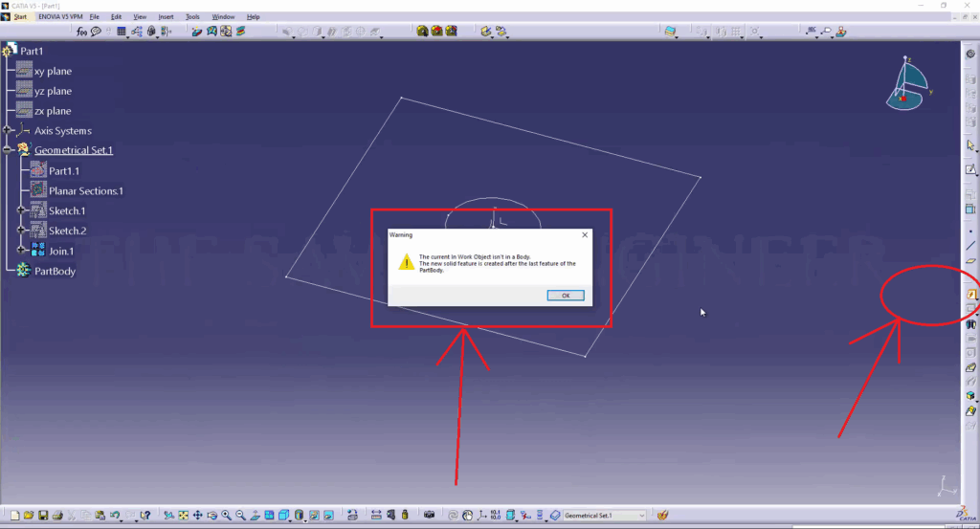This screenshot has width=980, height=529.
Task: Click the New file icon
Action: [x=14, y=516]
